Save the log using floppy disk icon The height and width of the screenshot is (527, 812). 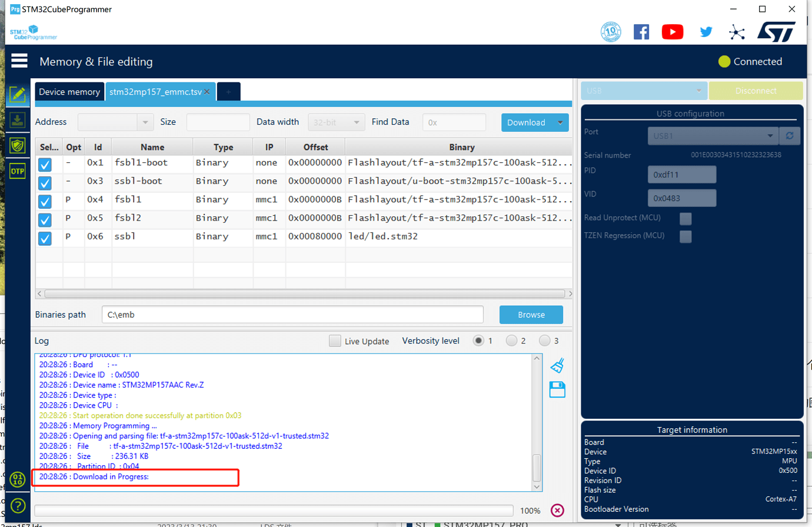coord(557,389)
